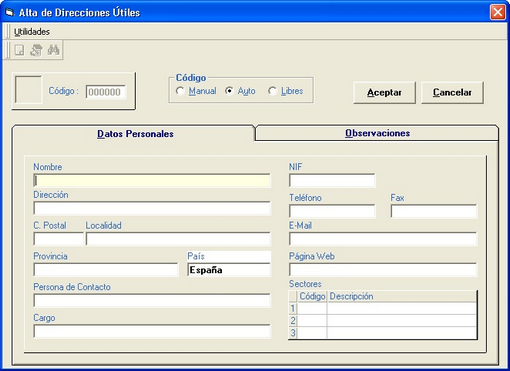Screen dimensions: 510x371
Task: Click the Código number field
Action: point(106,92)
